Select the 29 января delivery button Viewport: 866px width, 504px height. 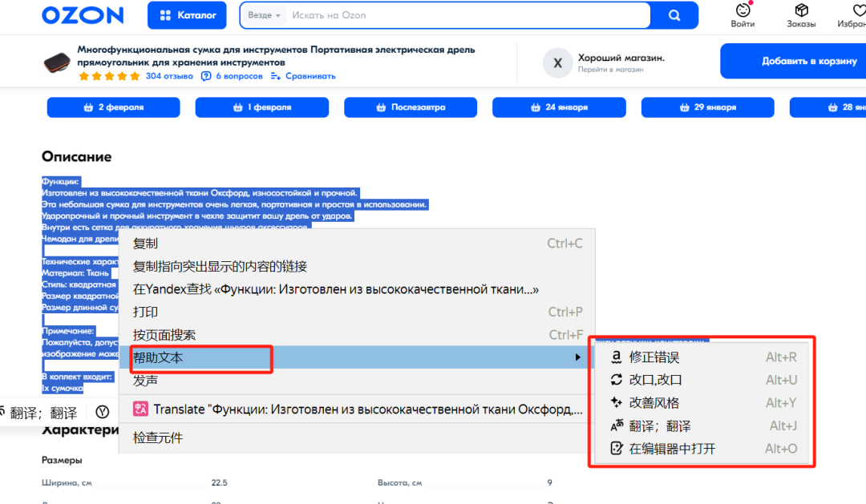(x=707, y=107)
